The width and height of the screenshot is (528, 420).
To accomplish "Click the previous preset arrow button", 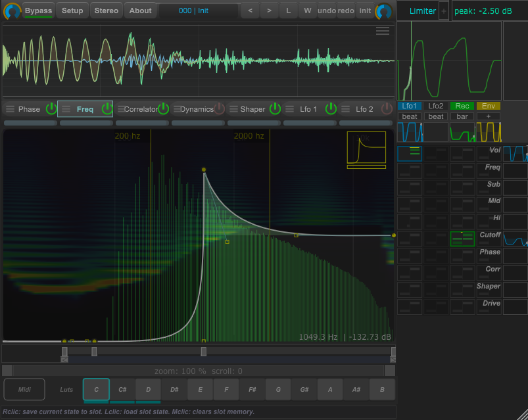I will [249, 11].
